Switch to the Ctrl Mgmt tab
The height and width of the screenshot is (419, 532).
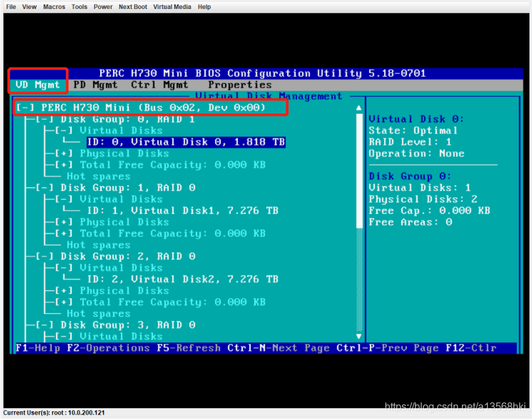(160, 84)
